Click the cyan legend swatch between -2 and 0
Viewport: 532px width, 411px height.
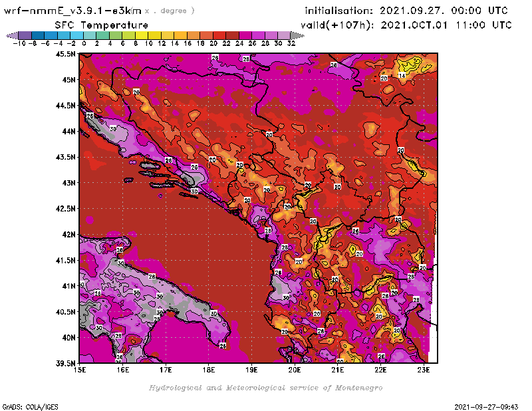[x=76, y=35]
